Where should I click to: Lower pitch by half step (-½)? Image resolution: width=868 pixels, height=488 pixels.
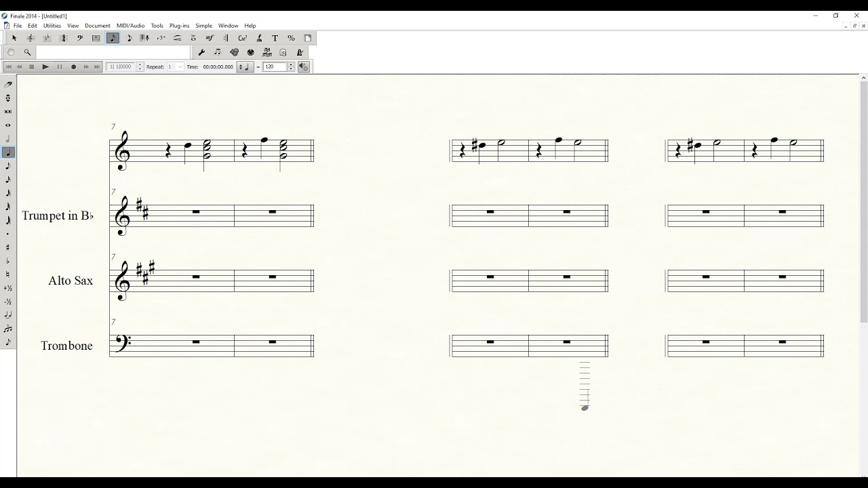point(8,302)
